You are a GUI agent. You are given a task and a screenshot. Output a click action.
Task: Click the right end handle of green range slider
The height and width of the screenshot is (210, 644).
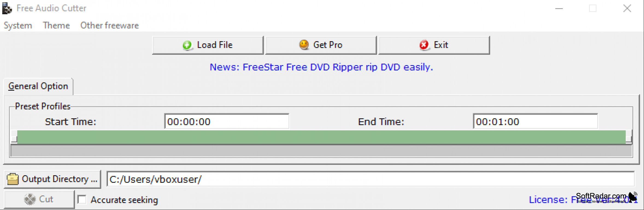coord(629,137)
